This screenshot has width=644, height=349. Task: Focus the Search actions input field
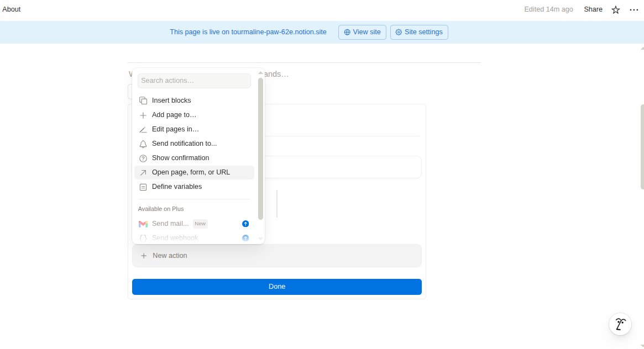click(x=194, y=81)
